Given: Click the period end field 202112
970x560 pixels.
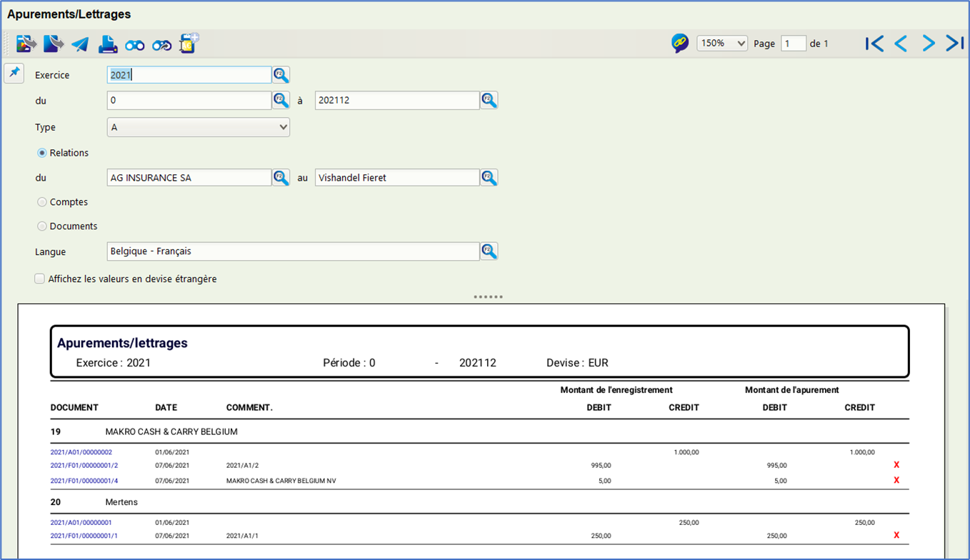Looking at the screenshot, I should click(397, 100).
